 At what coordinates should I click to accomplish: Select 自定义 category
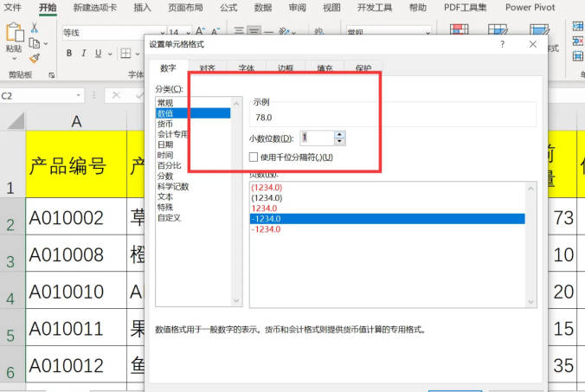193,217
